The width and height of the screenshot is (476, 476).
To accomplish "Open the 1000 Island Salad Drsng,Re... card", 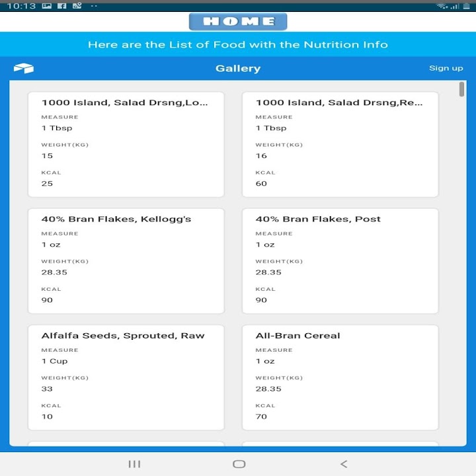I will tap(340, 144).
